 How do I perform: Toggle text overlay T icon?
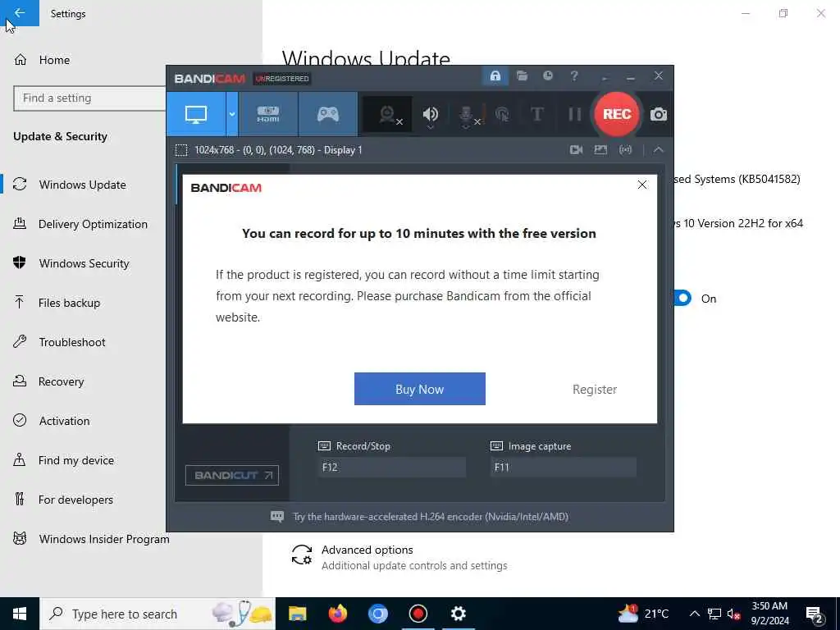pyautogui.click(x=536, y=114)
